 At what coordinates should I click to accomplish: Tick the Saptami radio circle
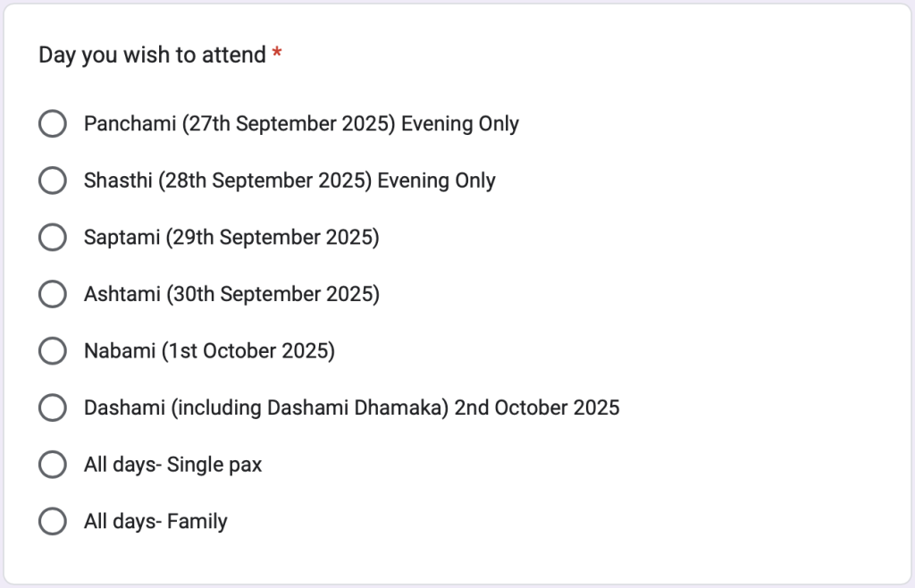[53, 238]
